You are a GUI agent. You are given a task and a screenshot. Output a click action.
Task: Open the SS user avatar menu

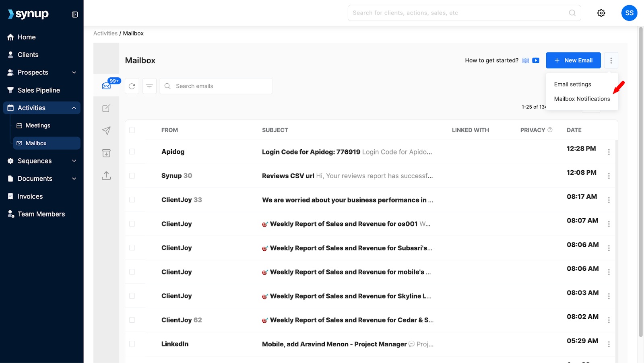(x=629, y=13)
